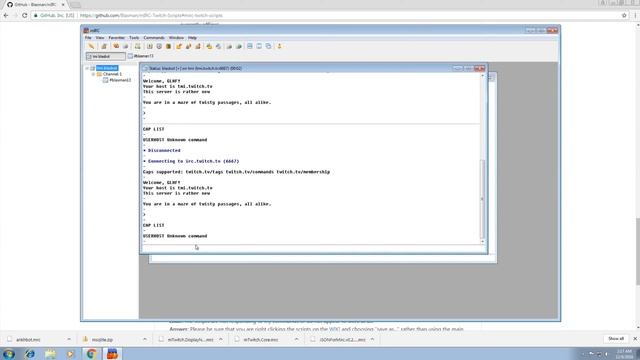Open the Favorites icon in mIRC toolbar

coord(116,46)
